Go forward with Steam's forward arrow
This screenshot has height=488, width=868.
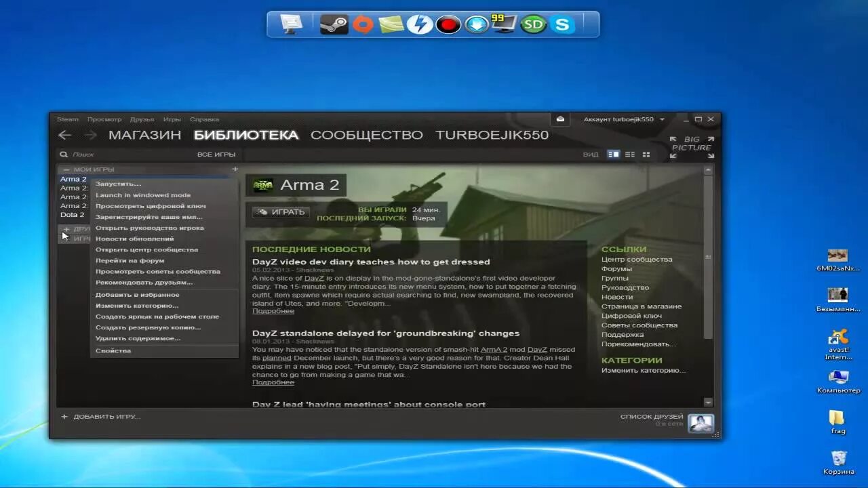[90, 135]
